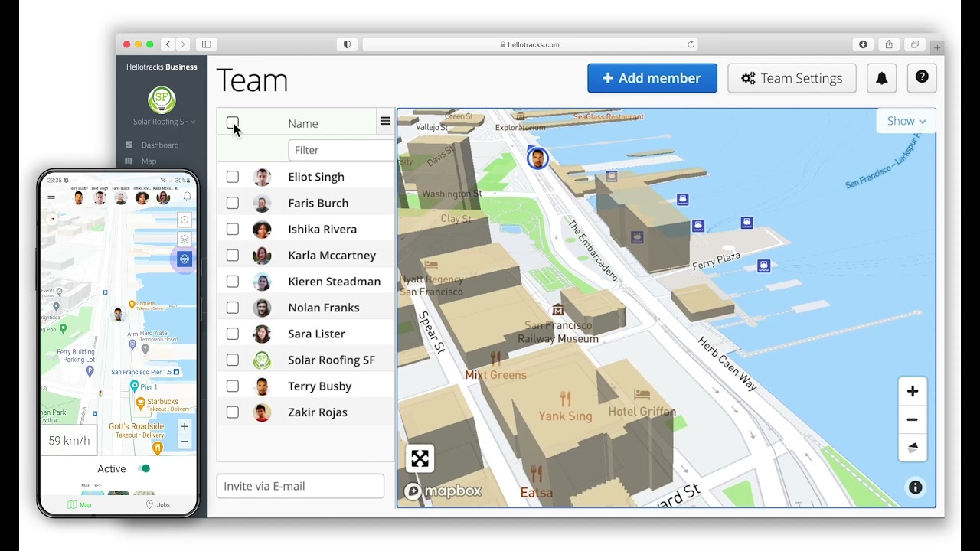
Task: Check the Sara Lister checkbox
Action: [x=233, y=334]
